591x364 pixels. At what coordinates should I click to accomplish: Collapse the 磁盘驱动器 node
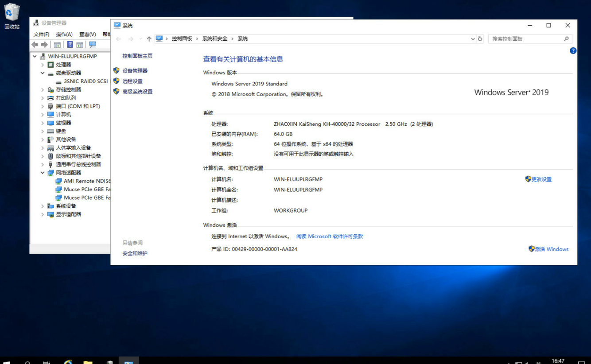click(x=43, y=73)
